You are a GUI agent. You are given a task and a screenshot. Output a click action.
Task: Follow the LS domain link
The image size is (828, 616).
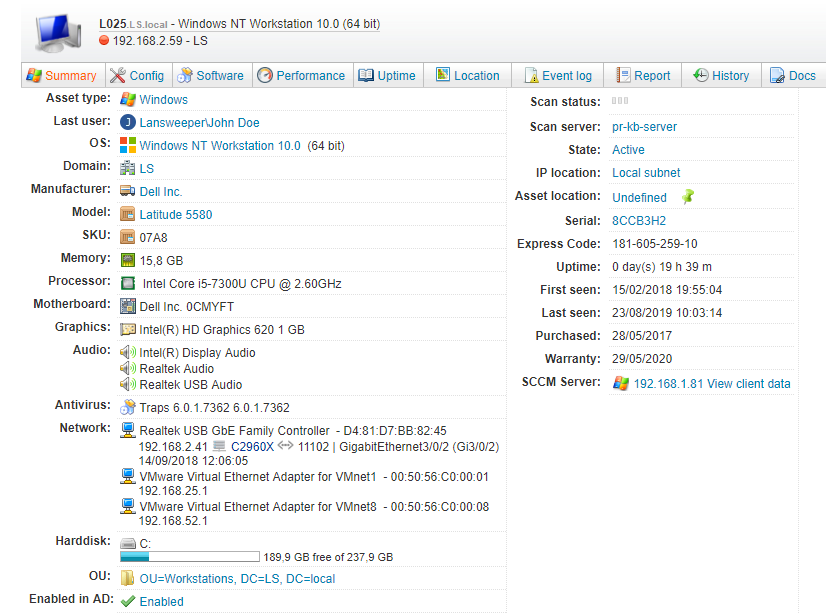point(147,168)
